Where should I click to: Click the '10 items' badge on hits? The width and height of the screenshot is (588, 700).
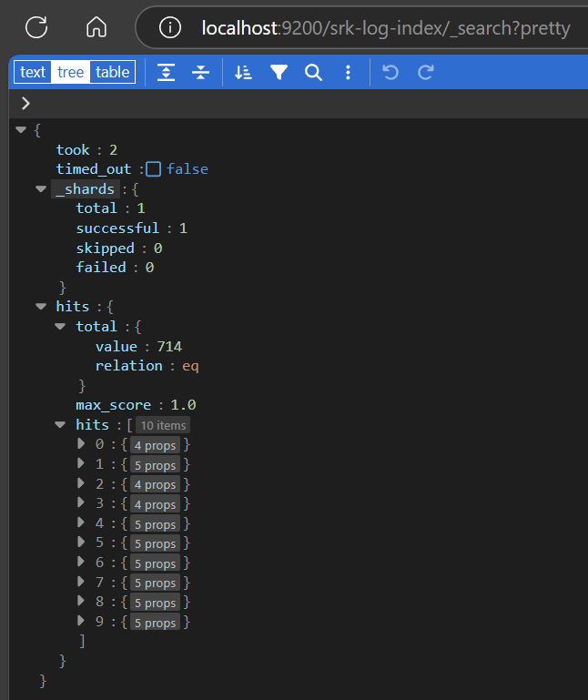[163, 426]
